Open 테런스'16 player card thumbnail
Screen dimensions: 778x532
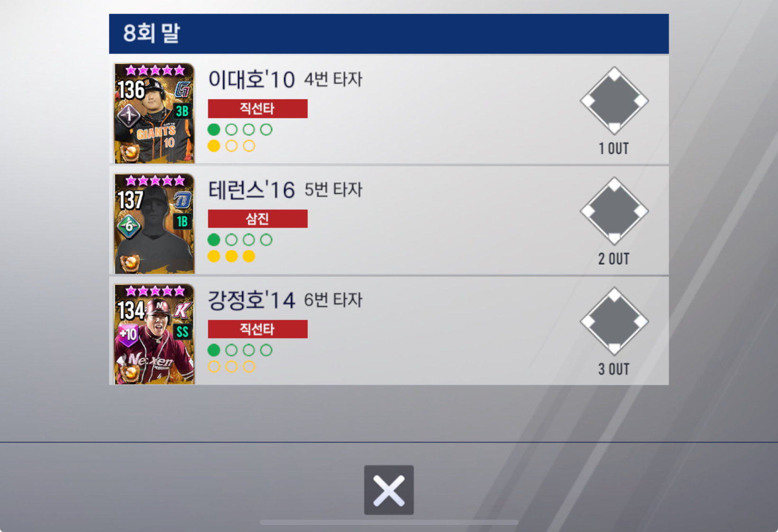tap(154, 223)
